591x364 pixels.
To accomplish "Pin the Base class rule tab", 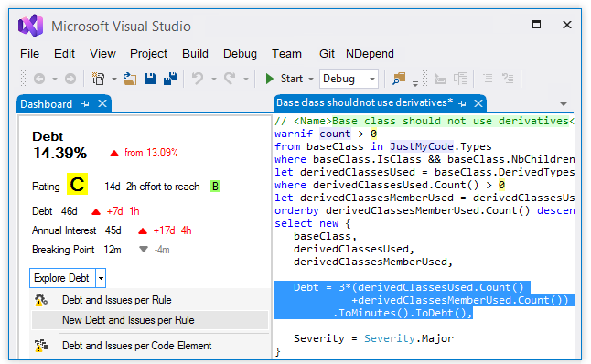I will pyautogui.click(x=463, y=103).
